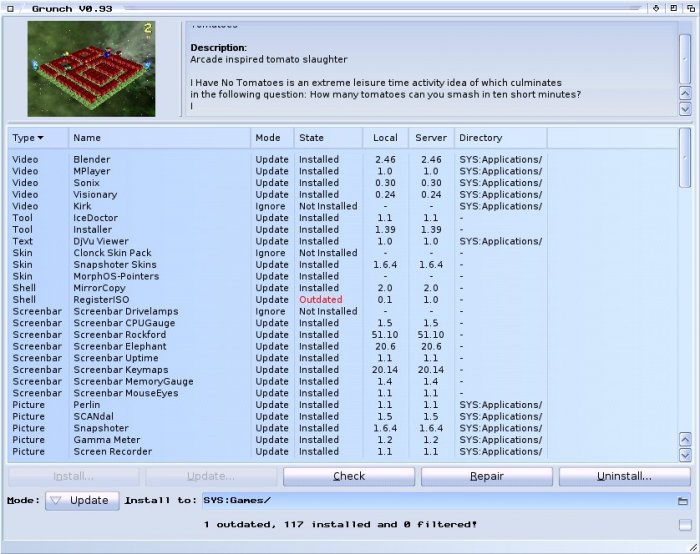Select the Screenbar Rockford row

point(343,335)
